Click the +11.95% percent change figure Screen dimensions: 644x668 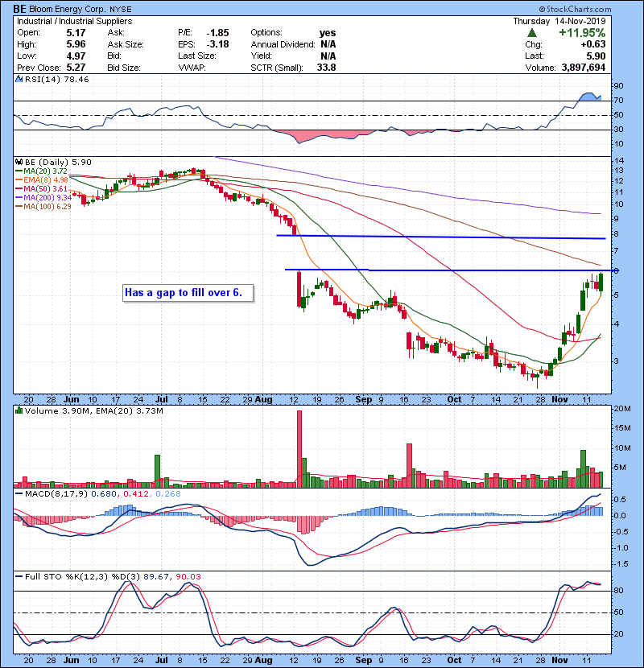click(582, 33)
